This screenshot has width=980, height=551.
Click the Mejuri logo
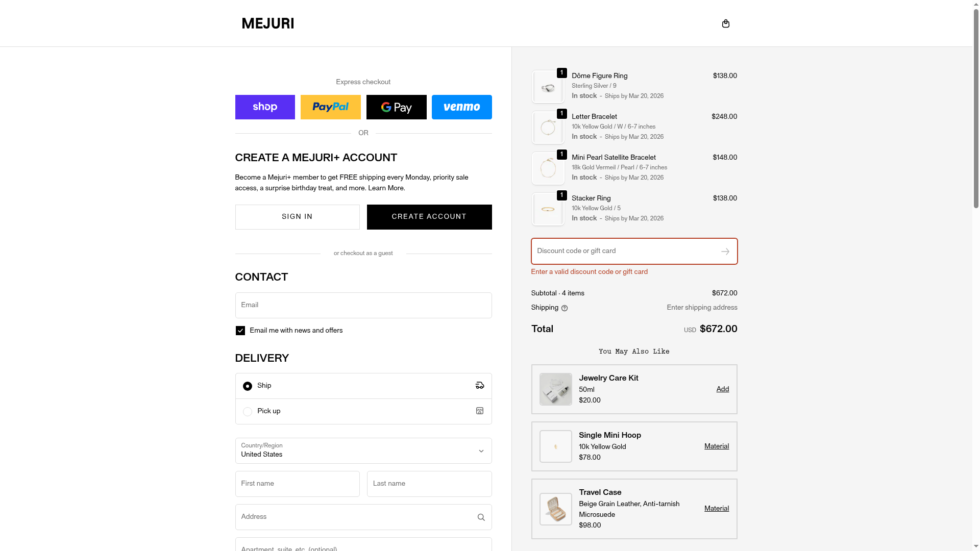coord(267,23)
